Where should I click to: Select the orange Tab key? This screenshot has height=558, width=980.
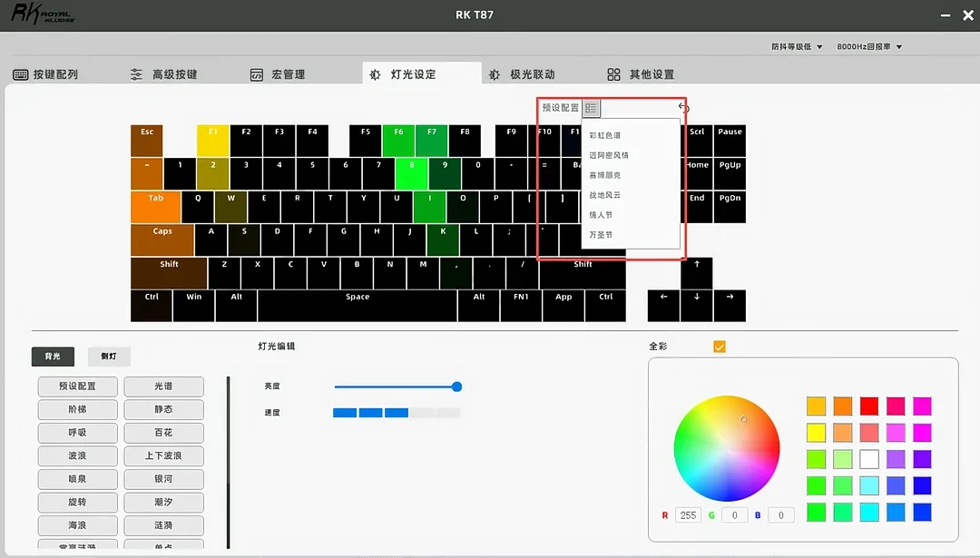point(156,207)
